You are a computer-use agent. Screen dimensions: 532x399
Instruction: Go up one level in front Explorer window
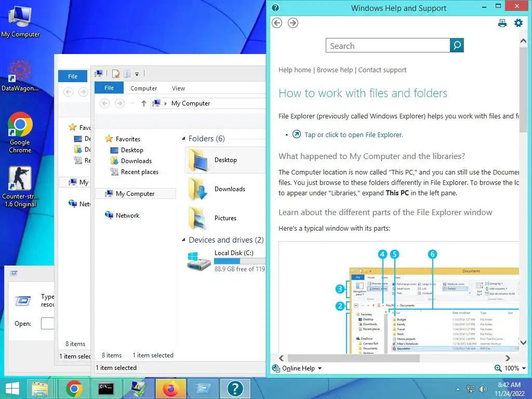tap(143, 103)
